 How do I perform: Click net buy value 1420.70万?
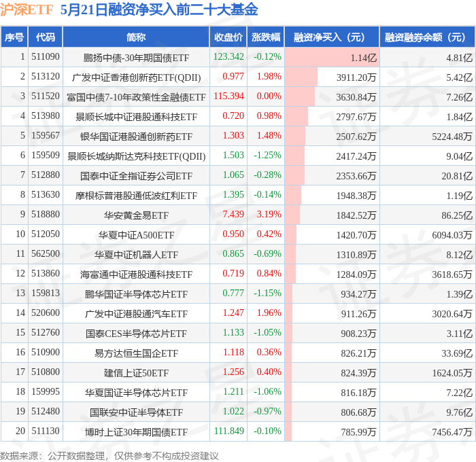click(356, 235)
